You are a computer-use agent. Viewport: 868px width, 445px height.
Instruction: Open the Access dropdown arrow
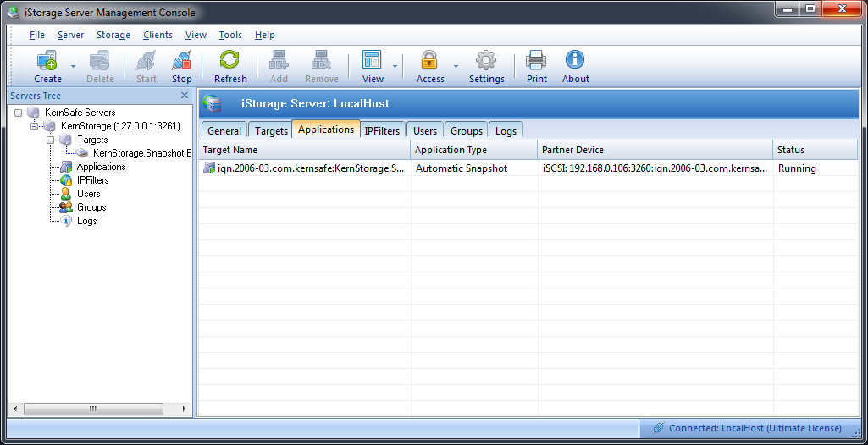click(x=456, y=66)
